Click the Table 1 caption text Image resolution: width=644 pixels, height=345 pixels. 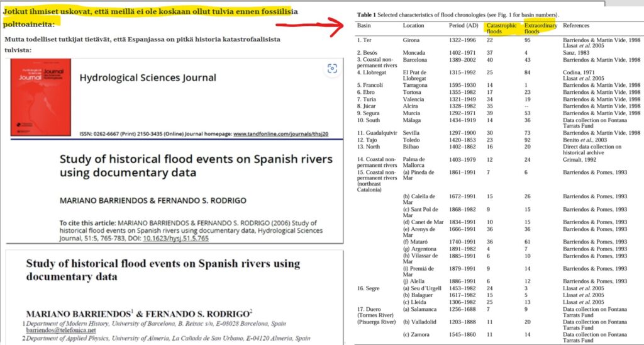click(457, 14)
